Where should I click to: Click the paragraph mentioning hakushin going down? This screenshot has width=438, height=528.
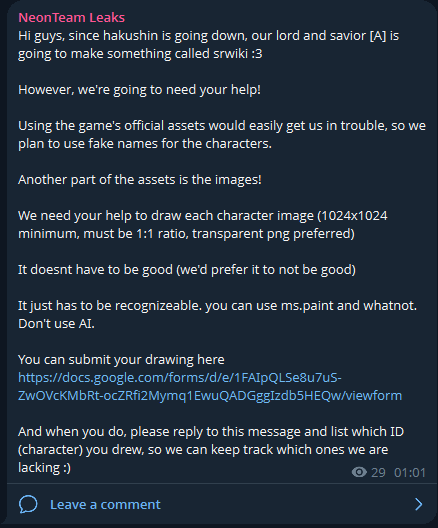pyautogui.click(x=208, y=45)
